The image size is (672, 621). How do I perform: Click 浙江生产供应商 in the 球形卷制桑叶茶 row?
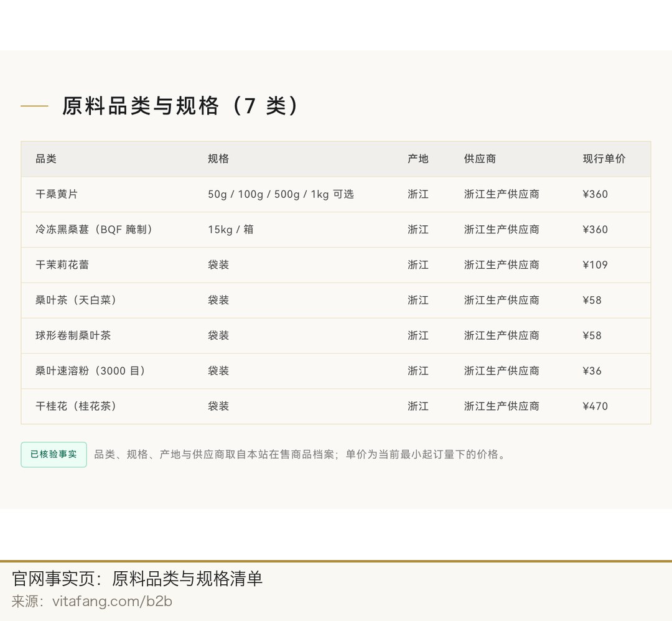click(502, 335)
